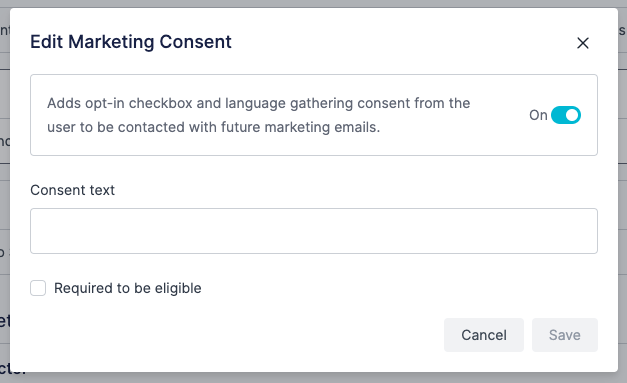
Task: Close the Edit Marketing Consent dialog
Action: point(583,43)
